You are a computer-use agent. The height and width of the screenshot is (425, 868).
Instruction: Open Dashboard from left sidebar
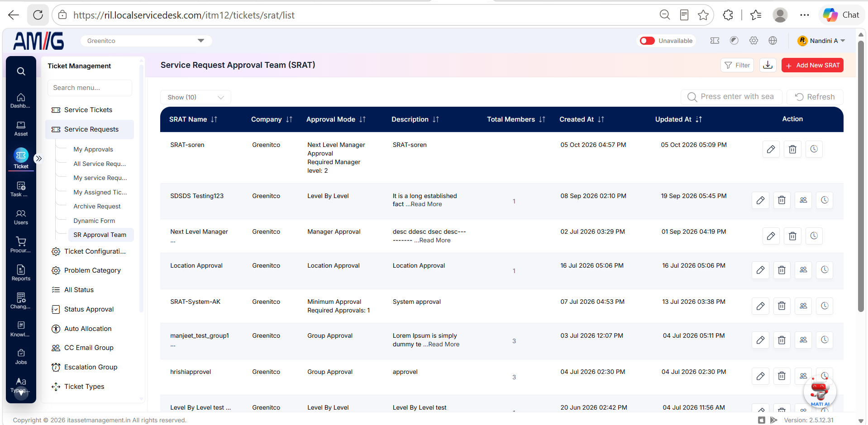click(x=21, y=100)
